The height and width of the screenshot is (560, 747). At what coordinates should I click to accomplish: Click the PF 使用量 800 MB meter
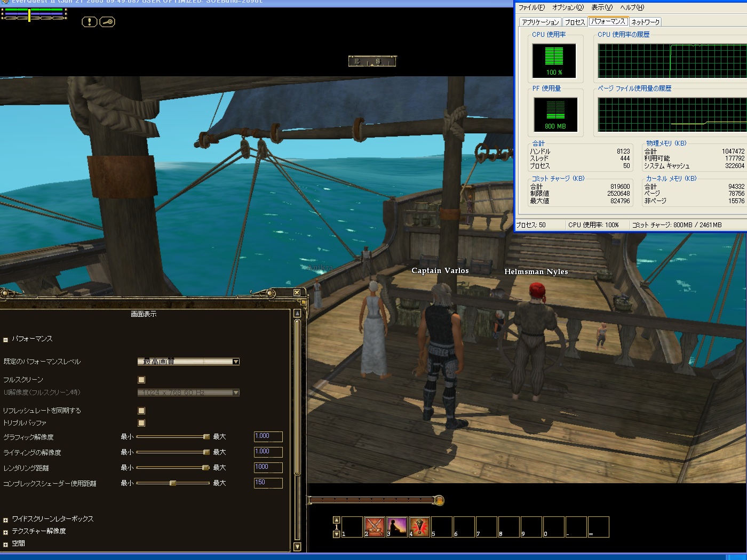(555, 115)
